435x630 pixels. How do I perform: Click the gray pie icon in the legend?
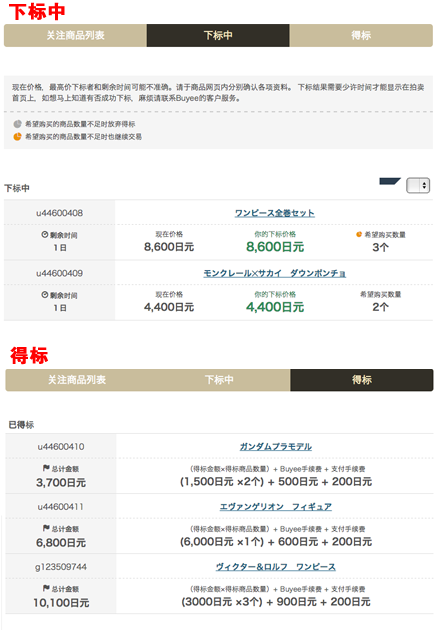point(17,124)
